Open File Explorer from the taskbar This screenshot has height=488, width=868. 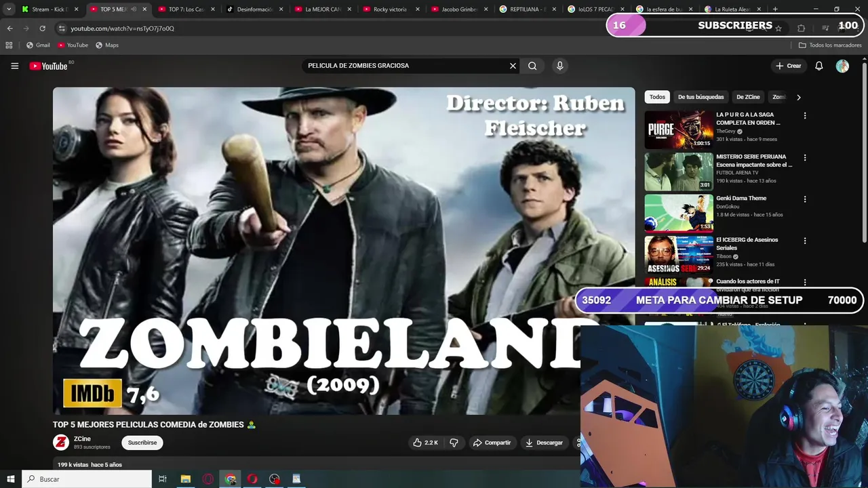point(185,479)
